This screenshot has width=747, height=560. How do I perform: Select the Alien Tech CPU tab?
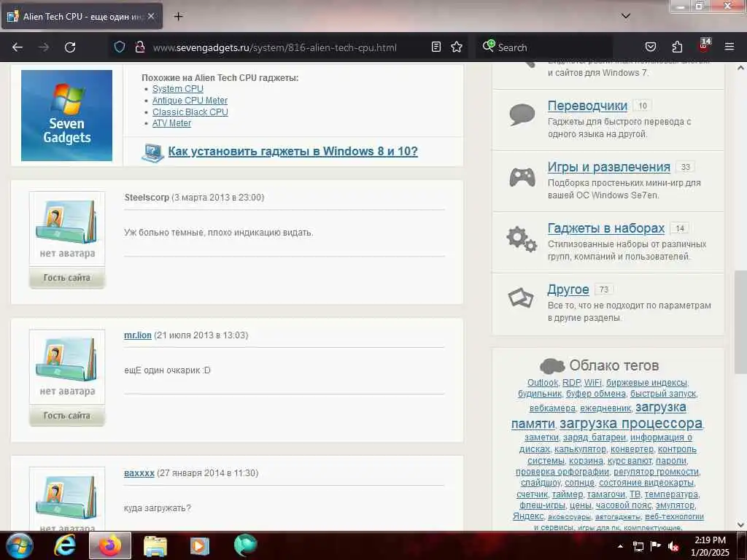(82, 16)
